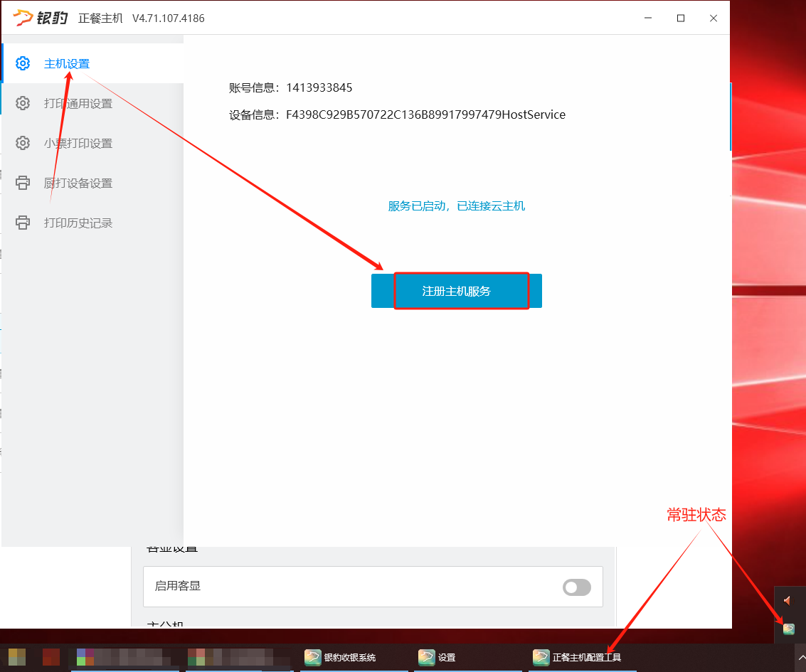Go to 厨打设备设置 in the sidebar
806x672 pixels.
[92, 183]
